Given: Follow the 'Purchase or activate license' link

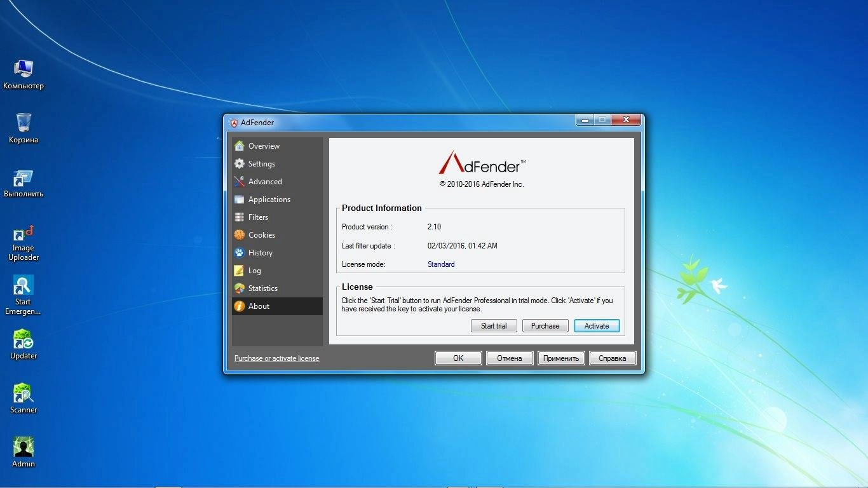Looking at the screenshot, I should tap(276, 358).
